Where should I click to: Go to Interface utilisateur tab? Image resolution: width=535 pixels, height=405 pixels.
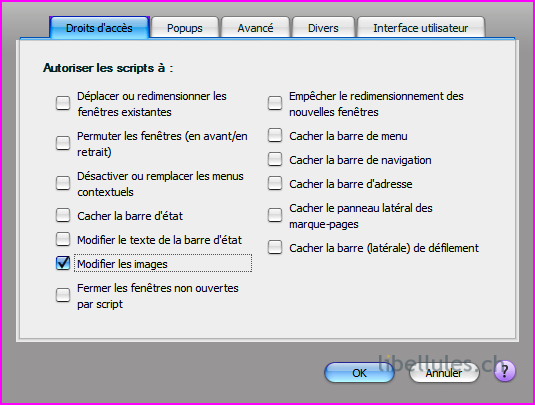[420, 27]
